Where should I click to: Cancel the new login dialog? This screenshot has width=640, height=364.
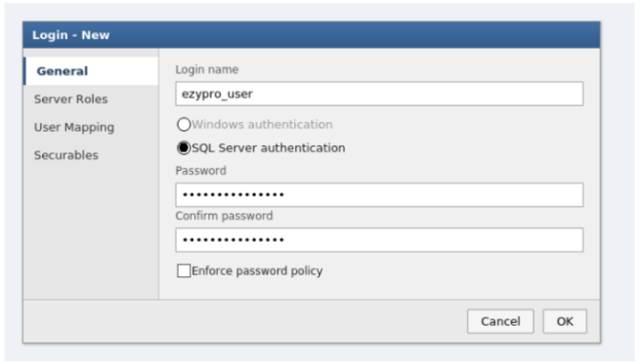[501, 322]
